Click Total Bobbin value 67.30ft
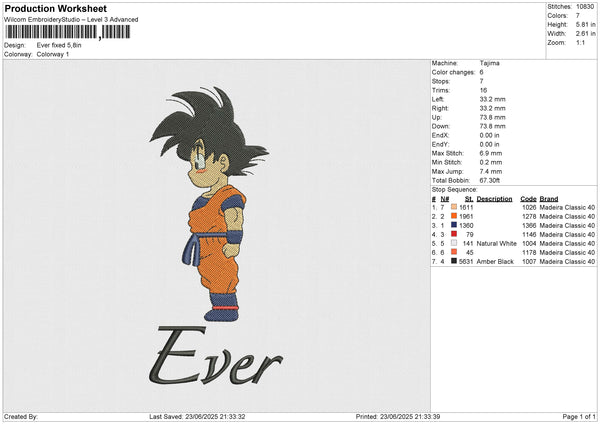This screenshot has width=600, height=424. [x=489, y=180]
